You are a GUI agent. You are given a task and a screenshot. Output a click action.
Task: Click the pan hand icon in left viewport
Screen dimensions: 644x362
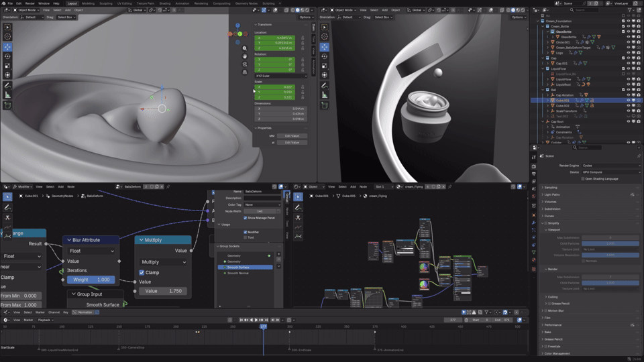tap(245, 56)
